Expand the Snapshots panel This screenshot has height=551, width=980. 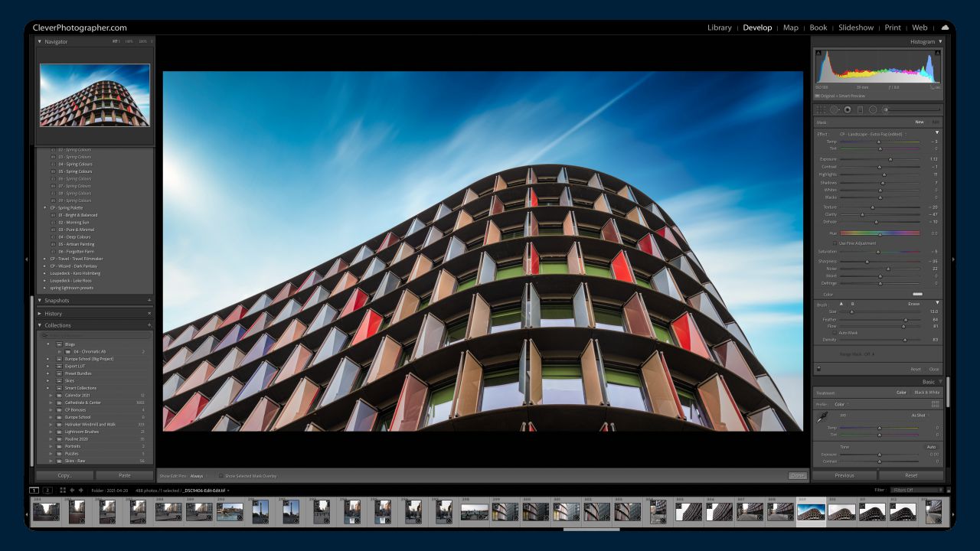[x=40, y=300]
